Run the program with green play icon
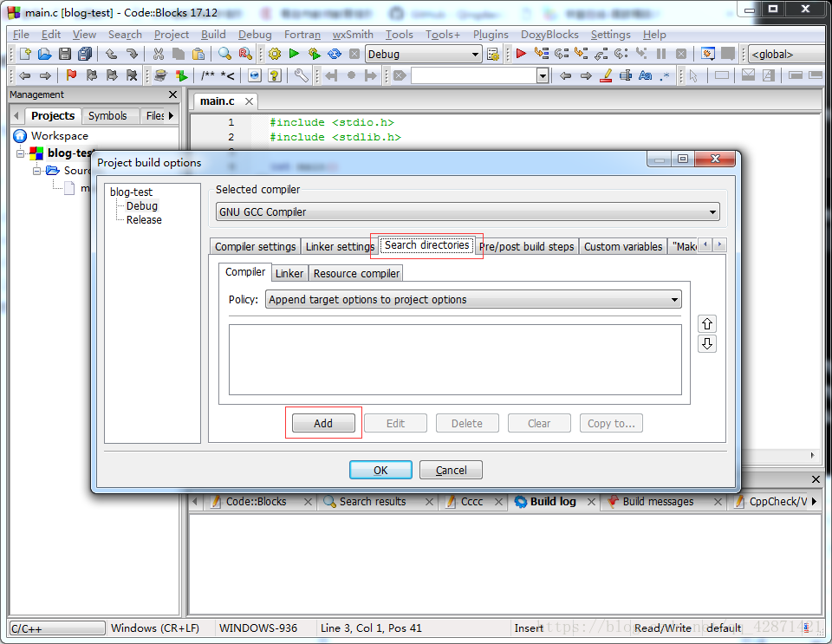The width and height of the screenshot is (832, 644). tap(294, 54)
